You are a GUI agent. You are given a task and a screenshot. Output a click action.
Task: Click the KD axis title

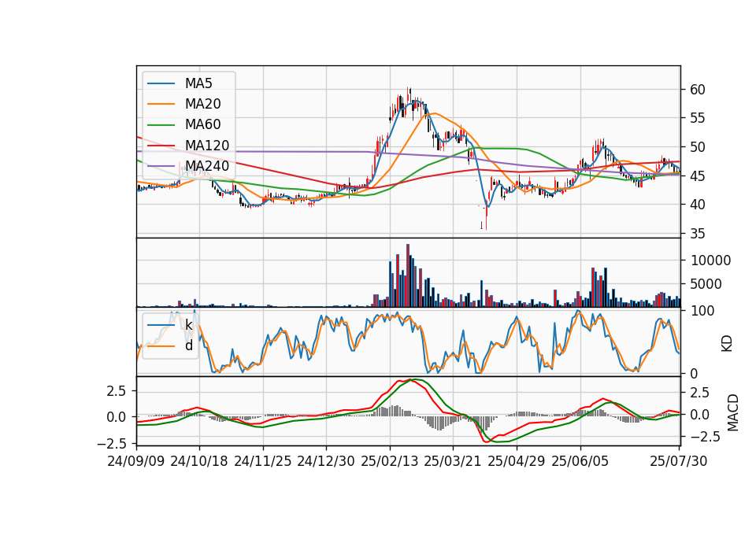pos(727,344)
